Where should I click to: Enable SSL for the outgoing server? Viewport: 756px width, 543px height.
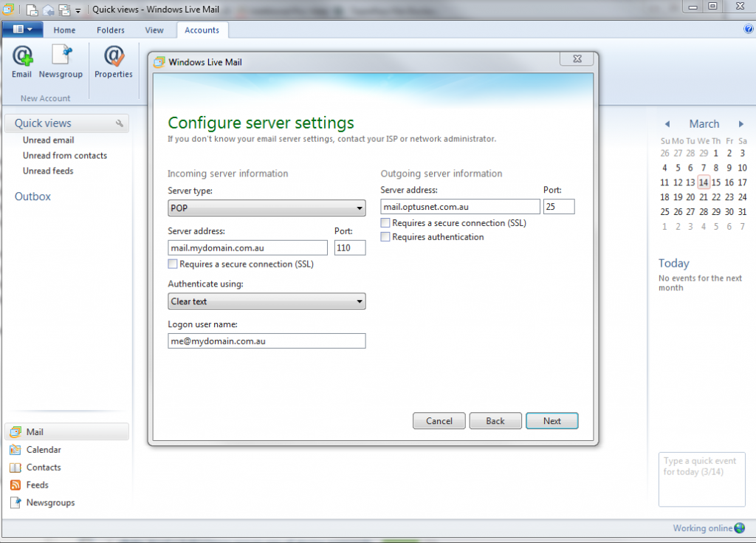tap(385, 222)
